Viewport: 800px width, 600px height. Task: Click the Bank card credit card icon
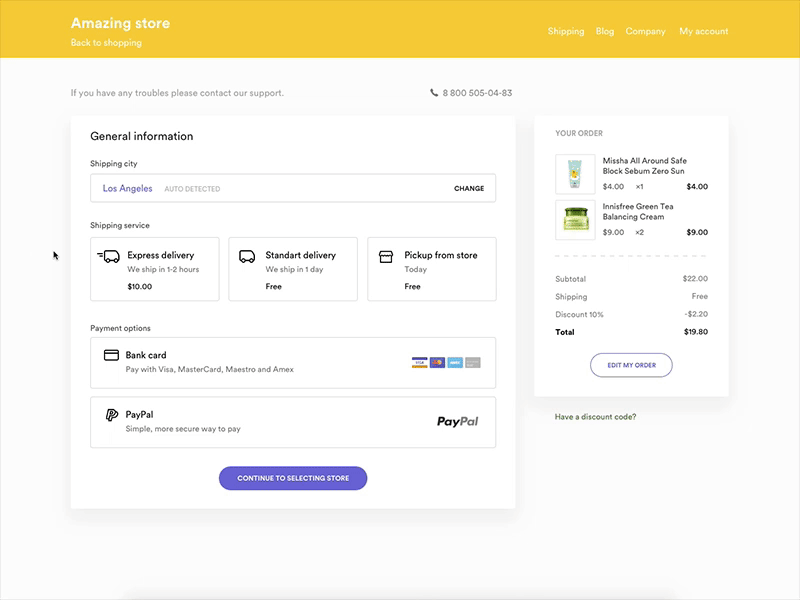tap(111, 355)
